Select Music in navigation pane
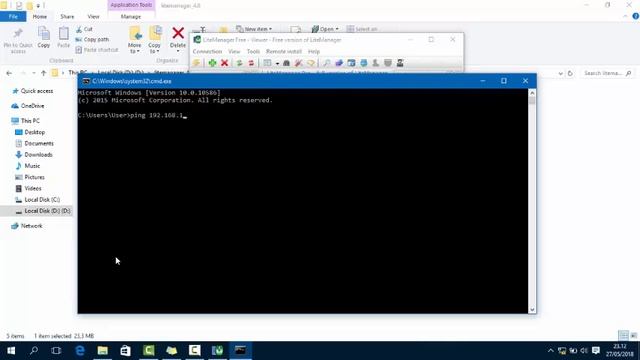 27,166
